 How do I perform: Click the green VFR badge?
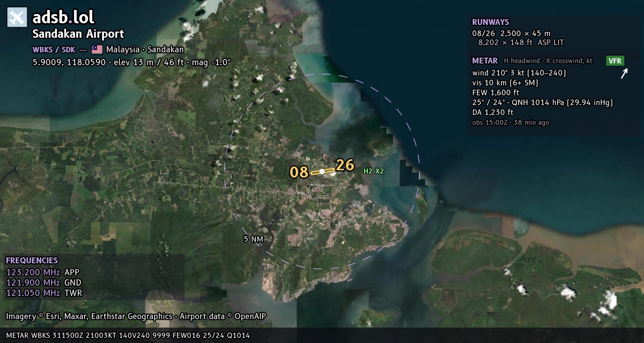[615, 61]
